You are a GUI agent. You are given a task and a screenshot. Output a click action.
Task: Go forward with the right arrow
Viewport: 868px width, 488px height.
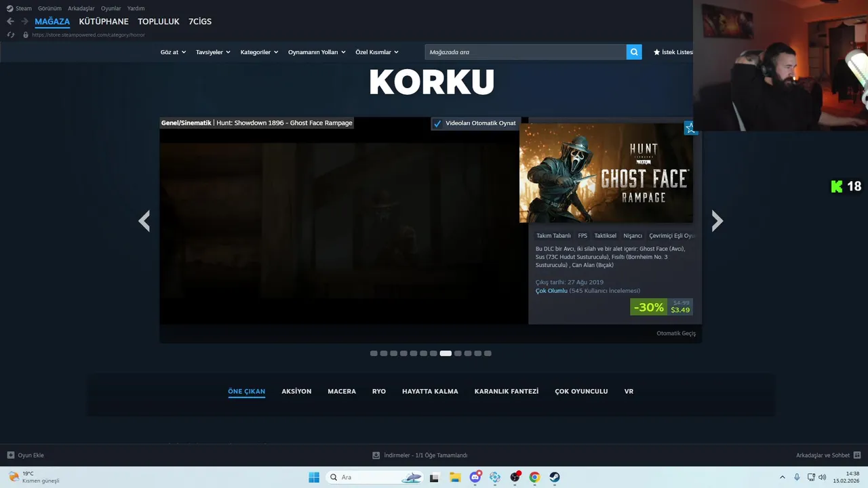[x=24, y=22]
